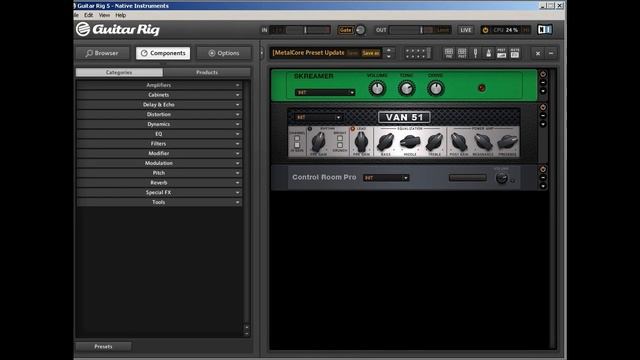Open the Options tab

(224, 53)
